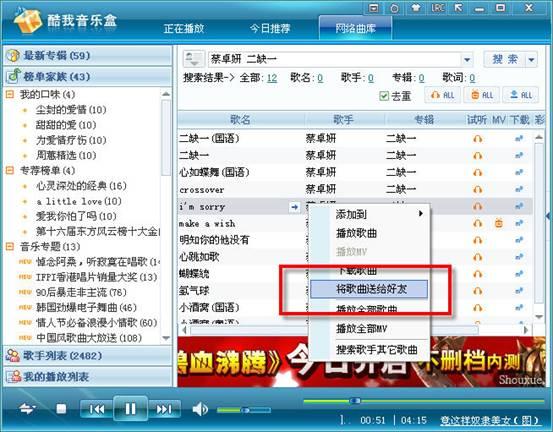The height and width of the screenshot is (432, 553).
Task: Download the song 二缺一 (国语)
Action: tap(519, 139)
